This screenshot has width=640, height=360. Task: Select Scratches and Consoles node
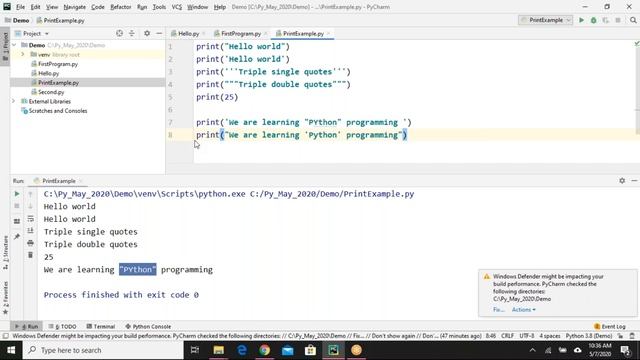tap(58, 111)
